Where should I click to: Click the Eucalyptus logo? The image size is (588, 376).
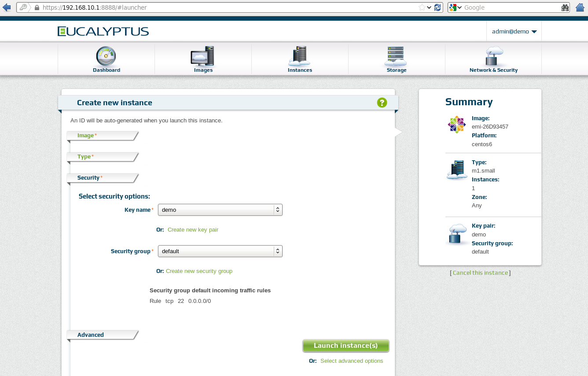103,31
